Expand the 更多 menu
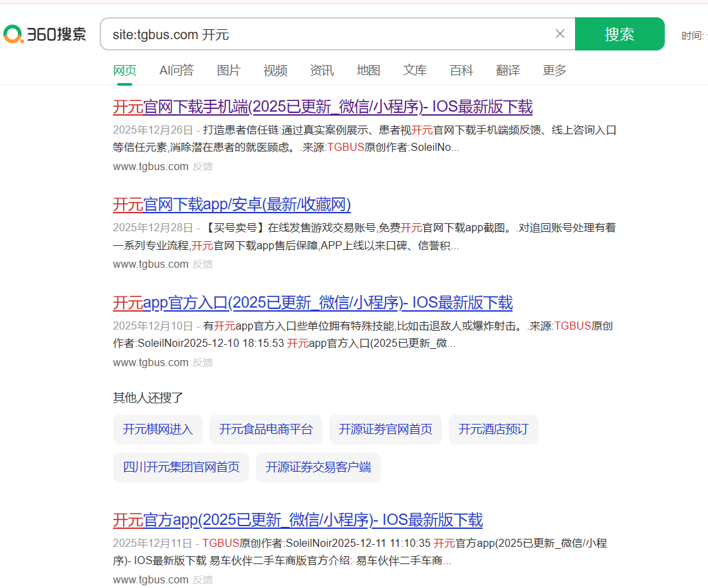 click(554, 70)
